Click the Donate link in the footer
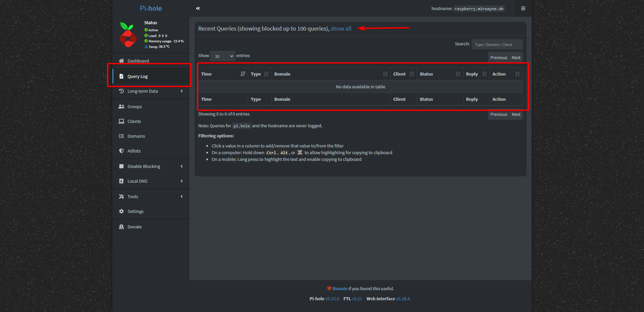The width and height of the screenshot is (644, 312). coord(340,288)
